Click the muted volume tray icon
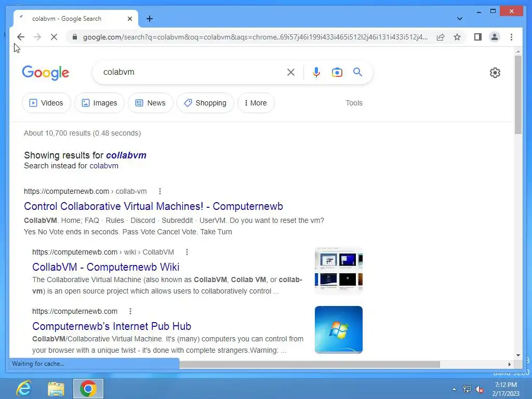The image size is (532, 399). (480, 389)
